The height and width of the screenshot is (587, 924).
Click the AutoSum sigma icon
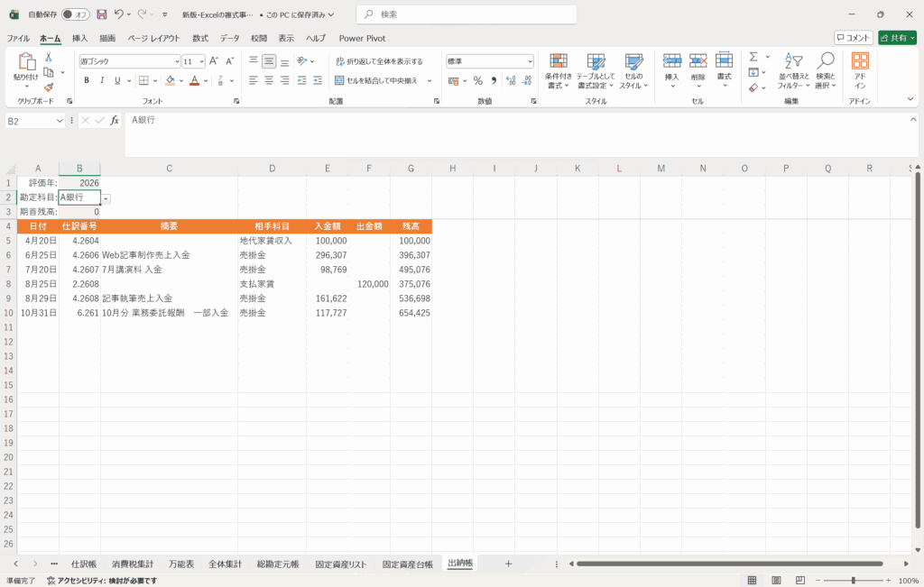[753, 58]
